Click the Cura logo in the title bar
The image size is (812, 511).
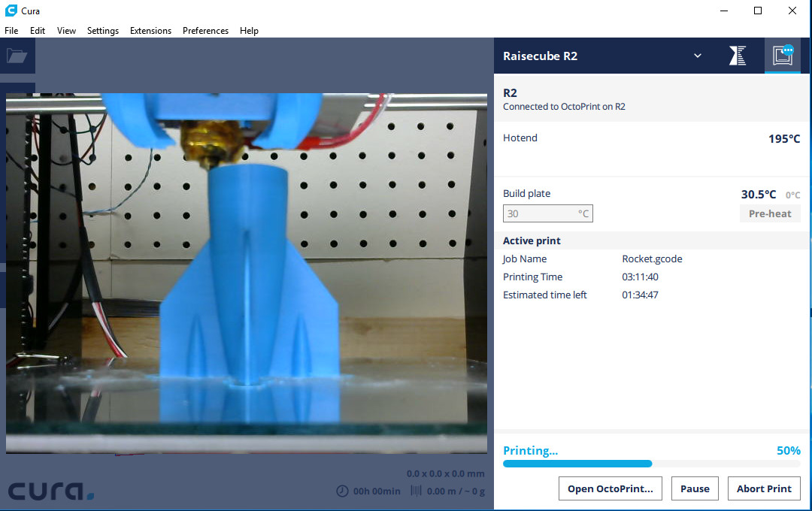coord(11,11)
